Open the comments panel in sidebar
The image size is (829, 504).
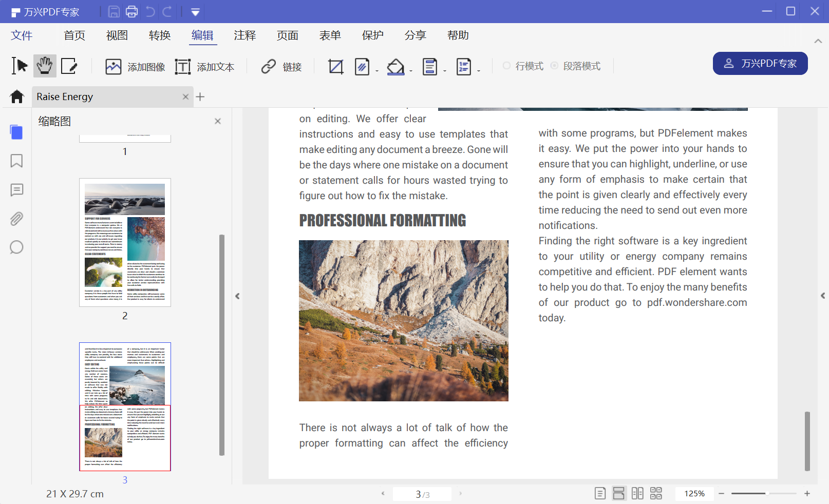pos(16,190)
